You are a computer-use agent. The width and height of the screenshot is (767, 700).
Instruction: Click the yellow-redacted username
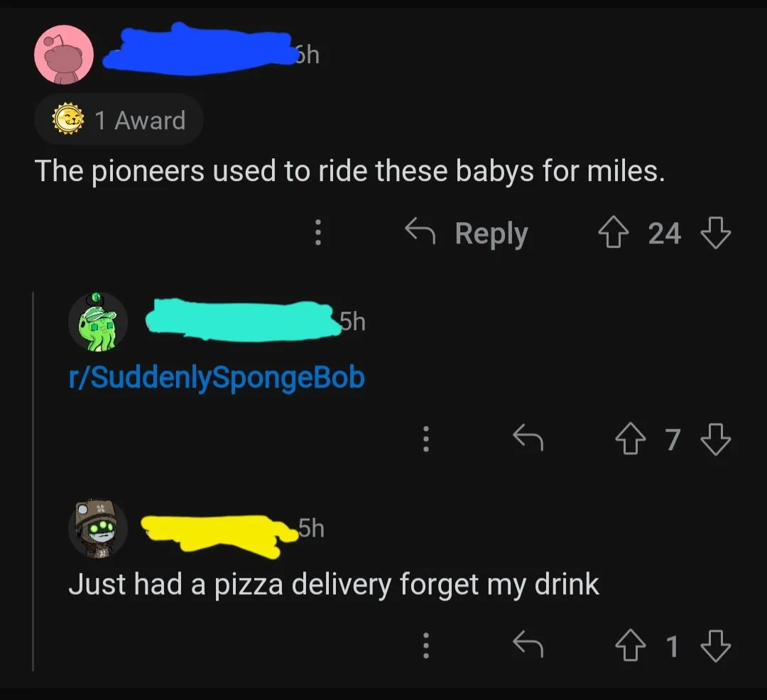coord(219,536)
